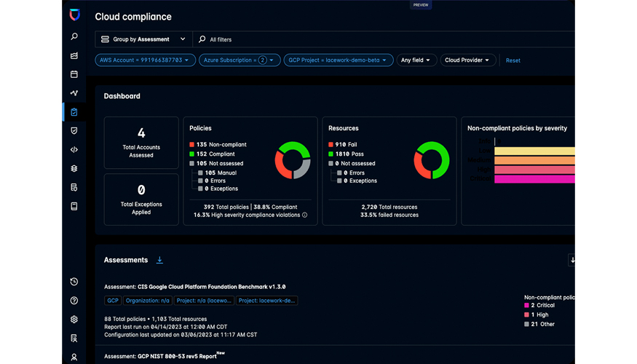Click 2,720 Total resources text
This screenshot has width=637, height=364.
[389, 207]
